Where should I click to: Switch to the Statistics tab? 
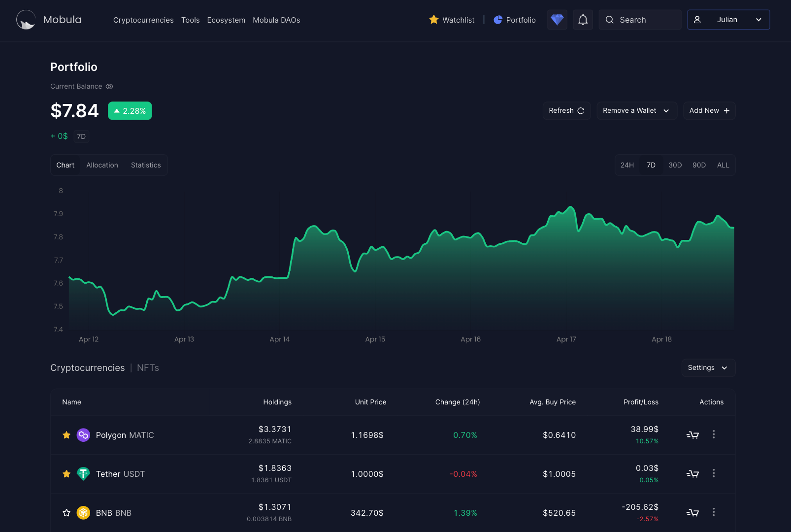click(x=146, y=165)
